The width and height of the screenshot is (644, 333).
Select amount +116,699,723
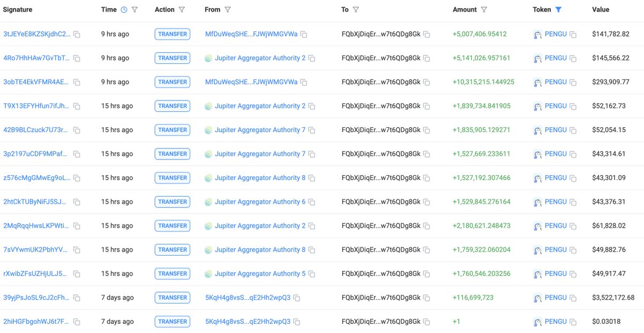pos(473,298)
